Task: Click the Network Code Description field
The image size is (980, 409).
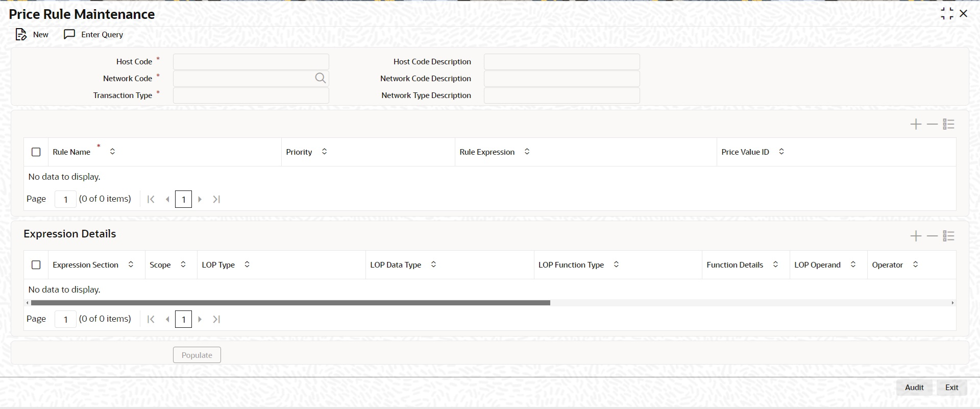Action: 562,79
